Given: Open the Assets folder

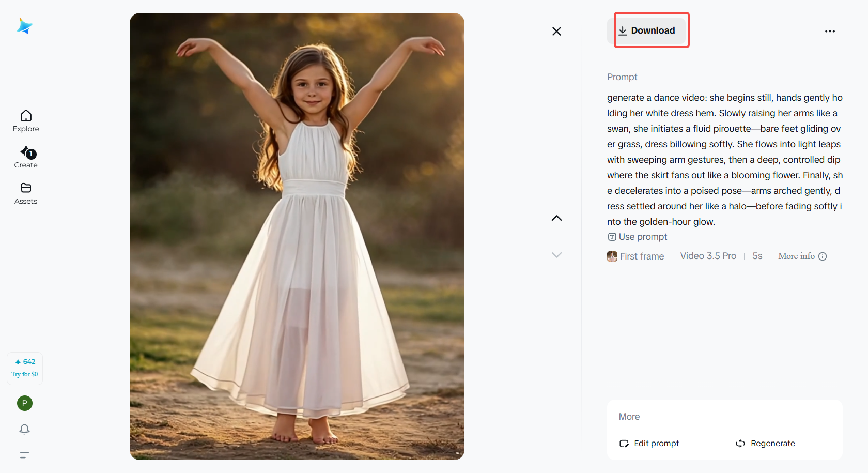Looking at the screenshot, I should (26, 193).
